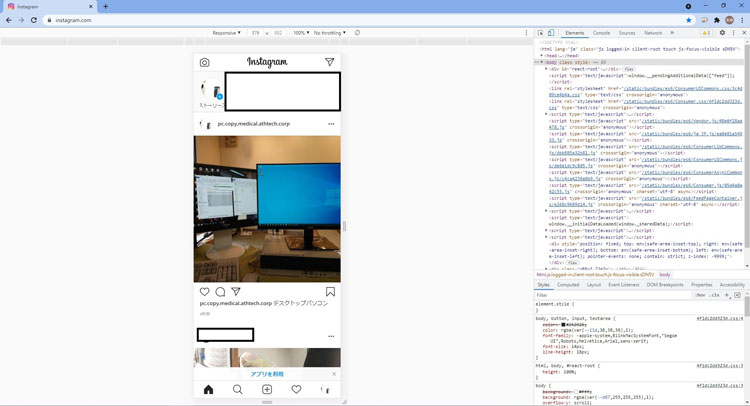
Task: Open Computed styles tab
Action: (x=568, y=285)
